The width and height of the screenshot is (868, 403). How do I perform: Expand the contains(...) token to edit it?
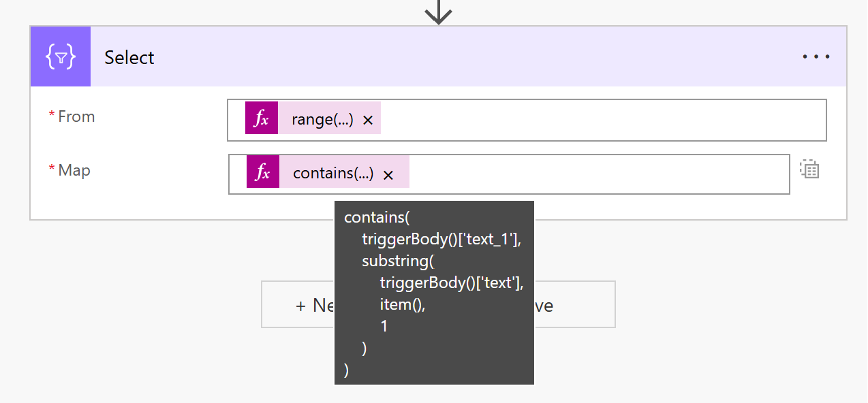332,173
